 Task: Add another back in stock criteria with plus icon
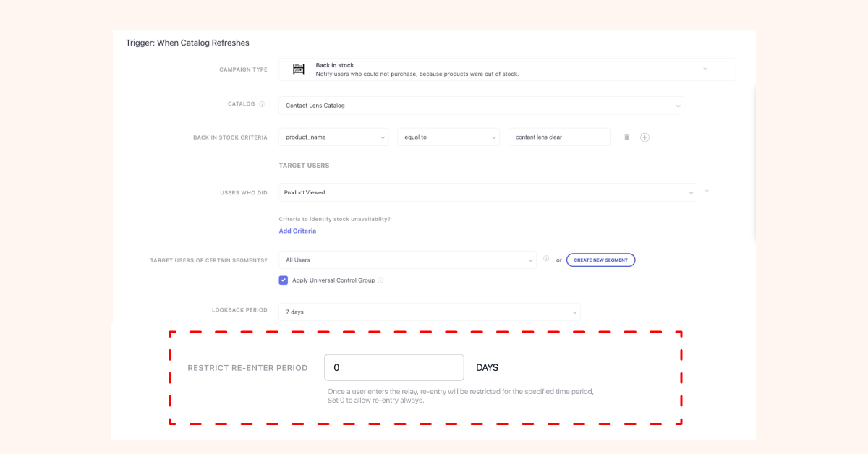coord(644,137)
